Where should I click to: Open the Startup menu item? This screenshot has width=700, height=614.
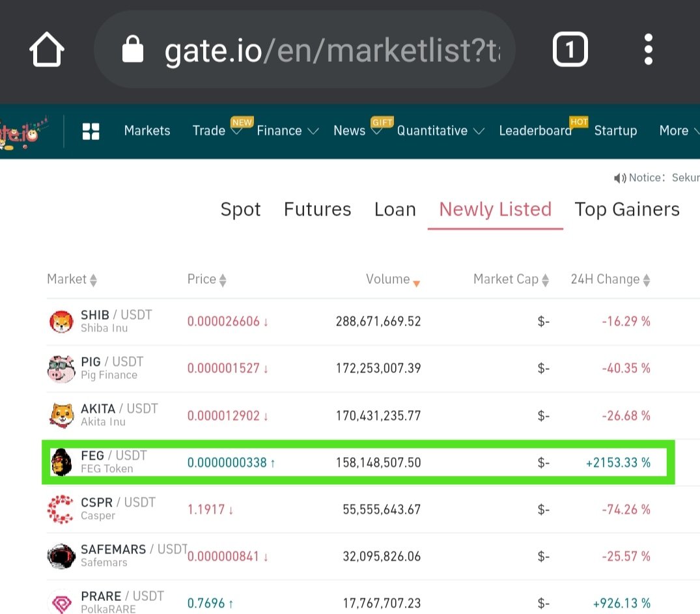[x=615, y=130]
